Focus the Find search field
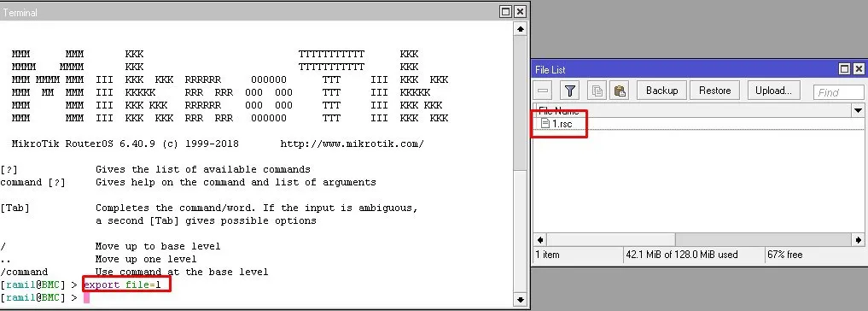The image size is (868, 311). pos(838,92)
